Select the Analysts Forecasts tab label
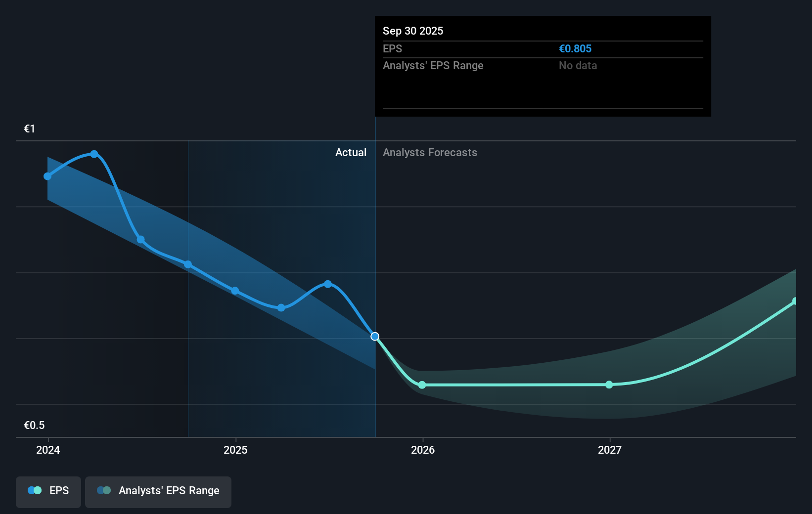 click(430, 153)
